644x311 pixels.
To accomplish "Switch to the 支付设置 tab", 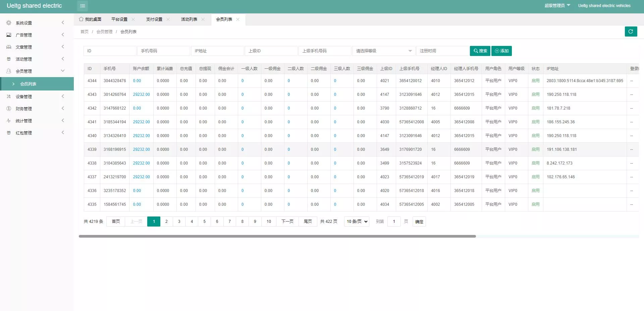I will 154,19.
